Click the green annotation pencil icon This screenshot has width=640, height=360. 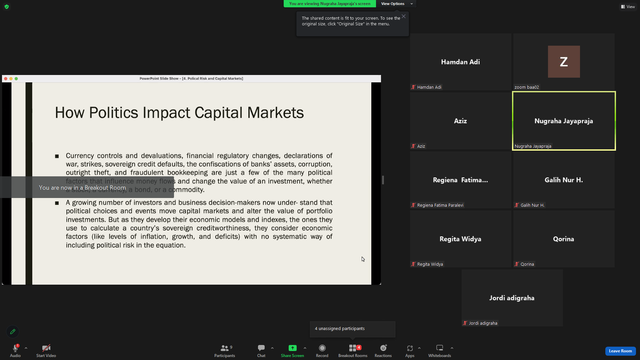(x=13, y=331)
